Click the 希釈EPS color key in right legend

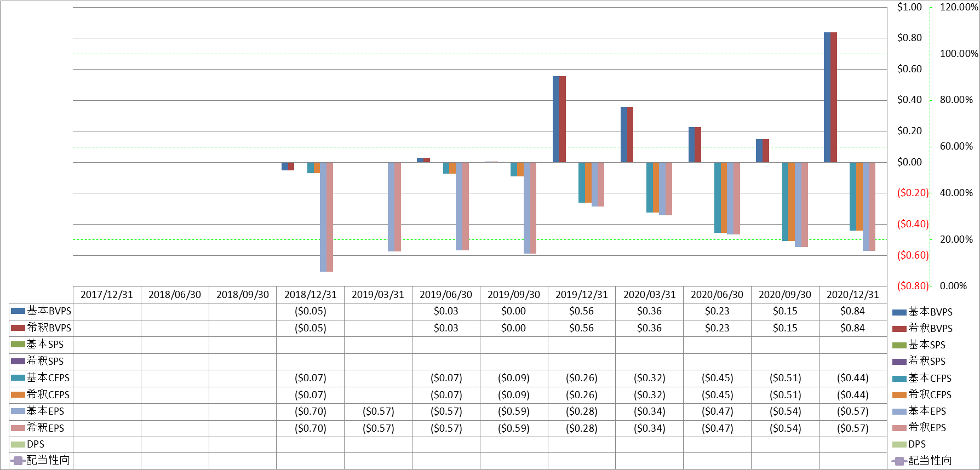(x=899, y=428)
